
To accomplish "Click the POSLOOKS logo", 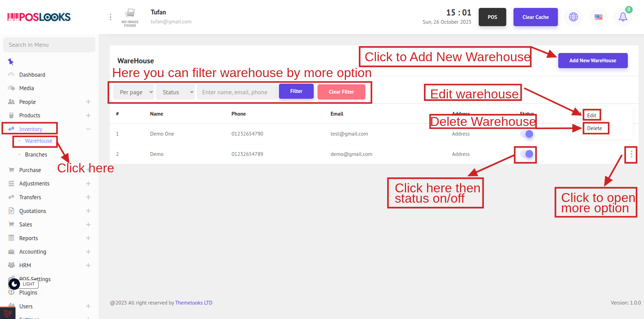I will (x=39, y=17).
